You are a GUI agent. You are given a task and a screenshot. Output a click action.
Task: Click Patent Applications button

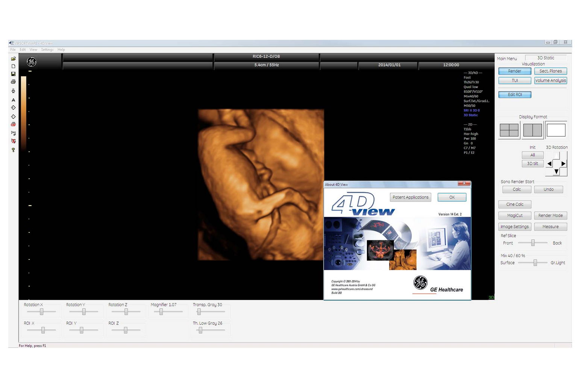pyautogui.click(x=411, y=197)
